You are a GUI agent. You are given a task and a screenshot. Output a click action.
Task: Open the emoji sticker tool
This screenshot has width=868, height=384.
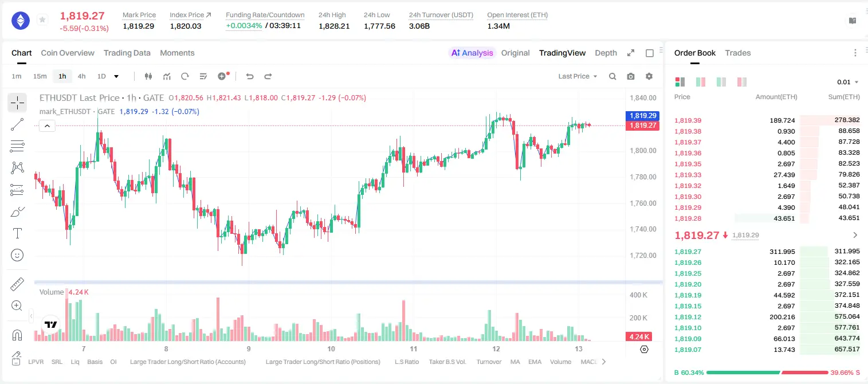17,255
